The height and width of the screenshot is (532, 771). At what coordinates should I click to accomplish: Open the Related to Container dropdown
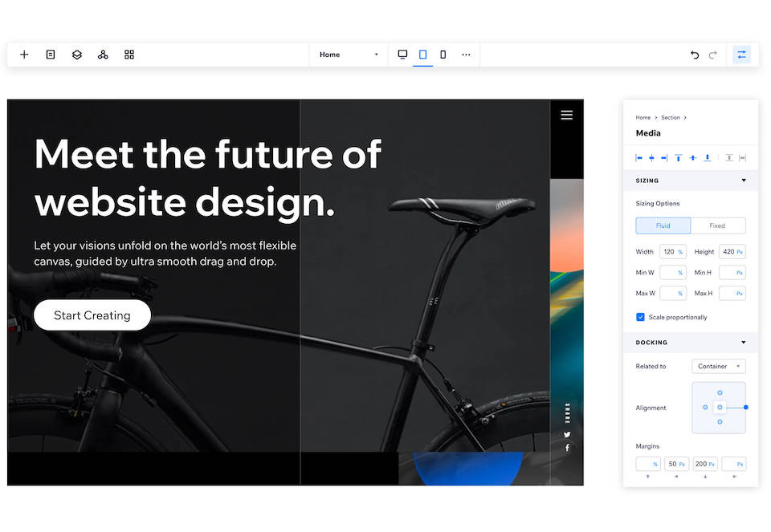click(718, 366)
